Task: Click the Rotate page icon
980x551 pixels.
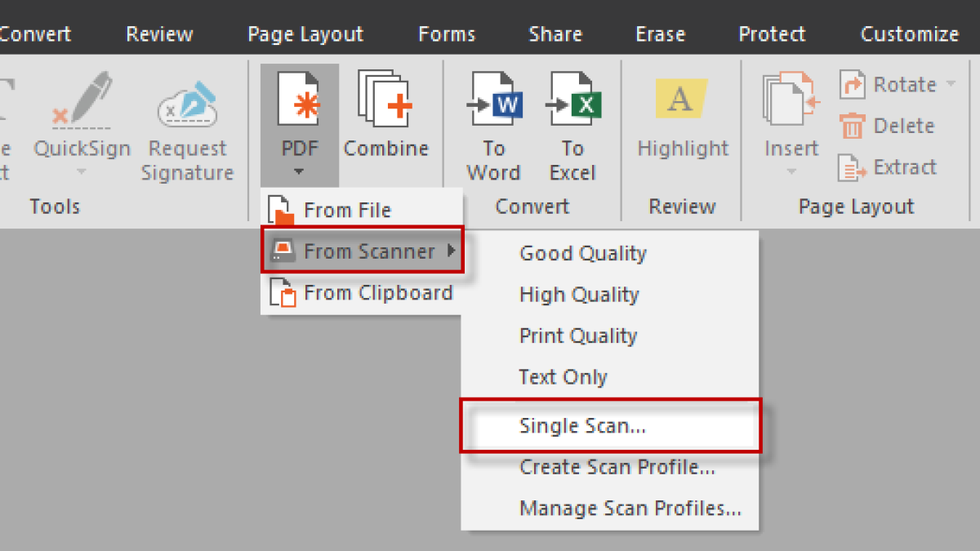Action: pyautogui.click(x=852, y=84)
